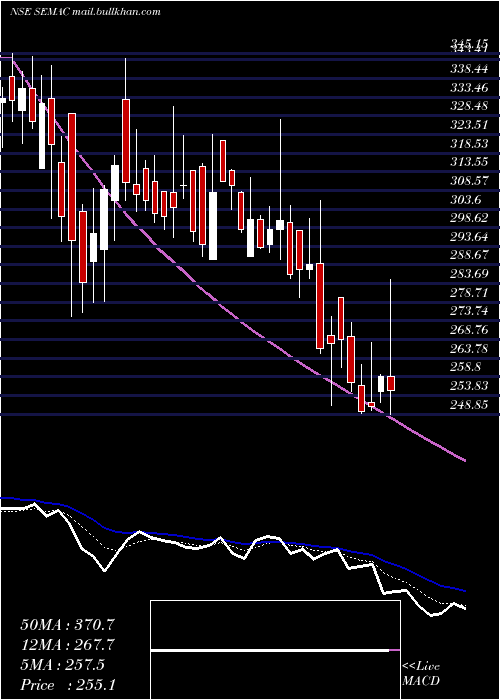Click the 308.57 price axis label

[x=469, y=181]
